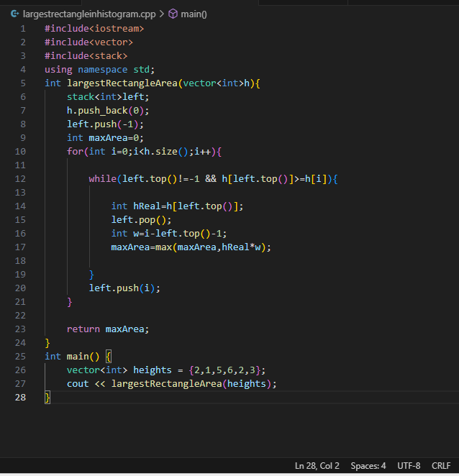Image resolution: width=459 pixels, height=476 pixels.
Task: Click on #include<stack> text
Action: (86, 56)
